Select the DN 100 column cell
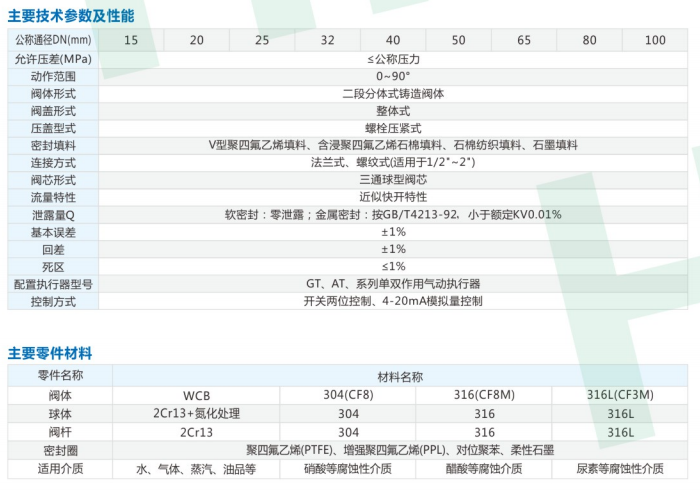 655,40
